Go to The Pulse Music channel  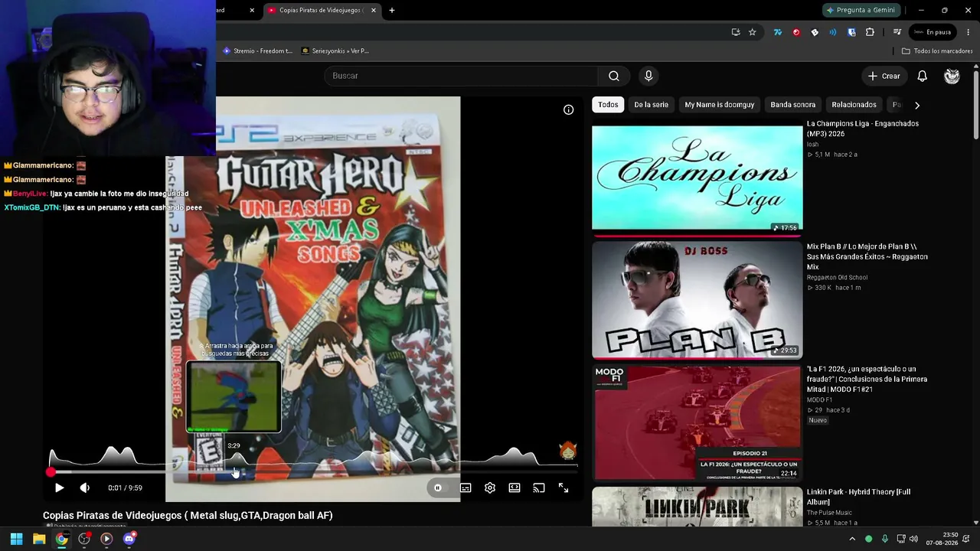pyautogui.click(x=829, y=513)
